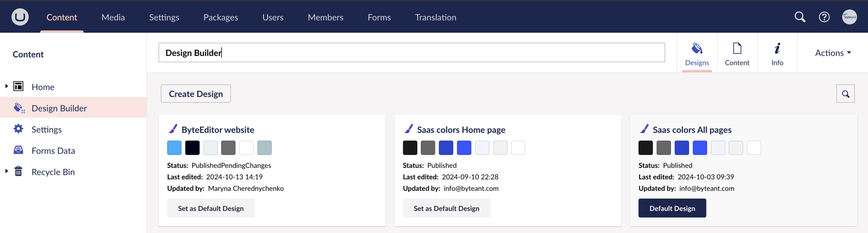The height and width of the screenshot is (233, 868).
Task: Click the Create Design button
Action: click(196, 94)
